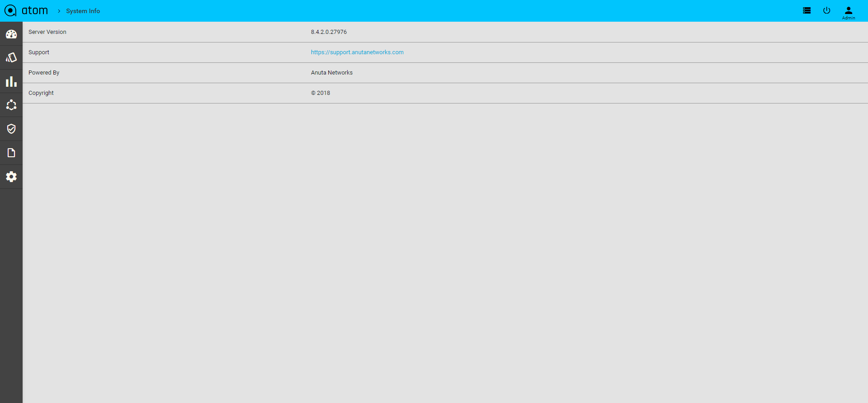
Task: Select the © 2018 value
Action: coord(321,93)
